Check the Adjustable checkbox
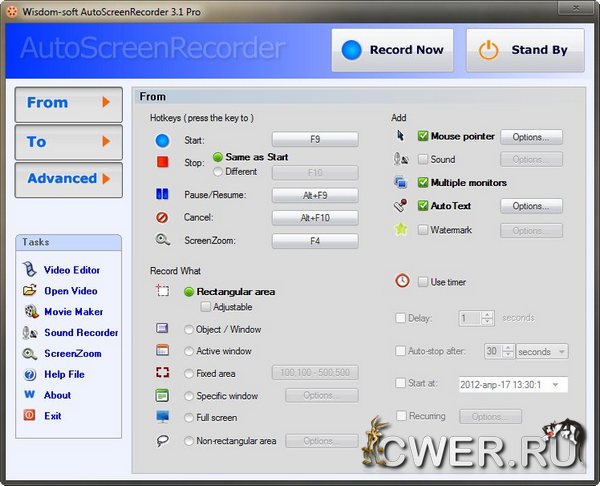Screen dimensions: 600x486 click(205, 307)
